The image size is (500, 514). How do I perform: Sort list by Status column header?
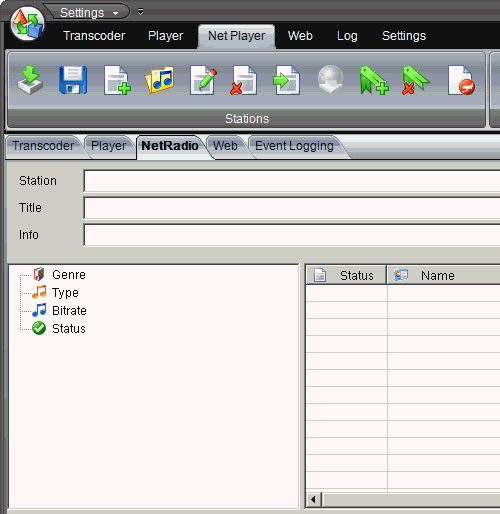click(346, 275)
